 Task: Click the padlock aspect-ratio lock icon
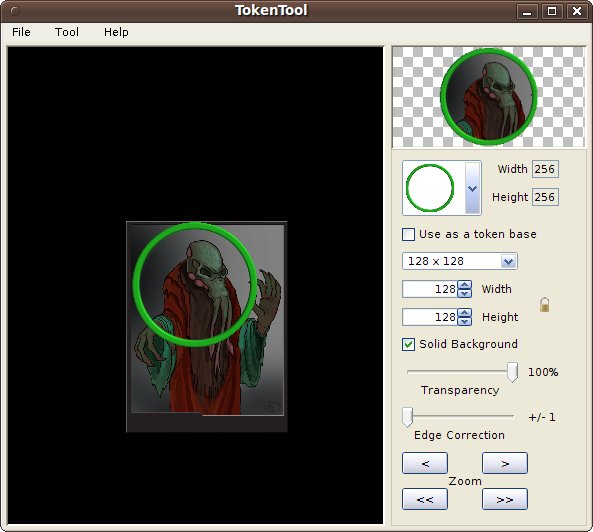544,304
